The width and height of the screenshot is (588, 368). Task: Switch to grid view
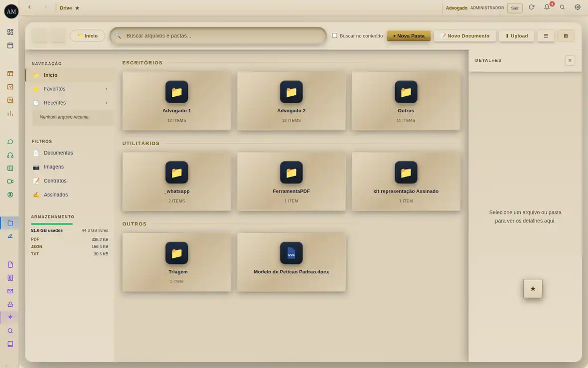566,36
